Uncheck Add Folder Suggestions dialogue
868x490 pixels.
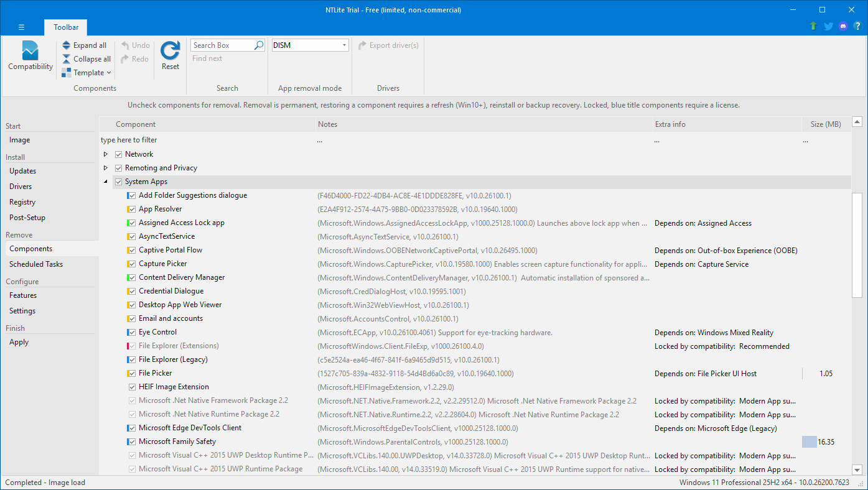click(132, 195)
